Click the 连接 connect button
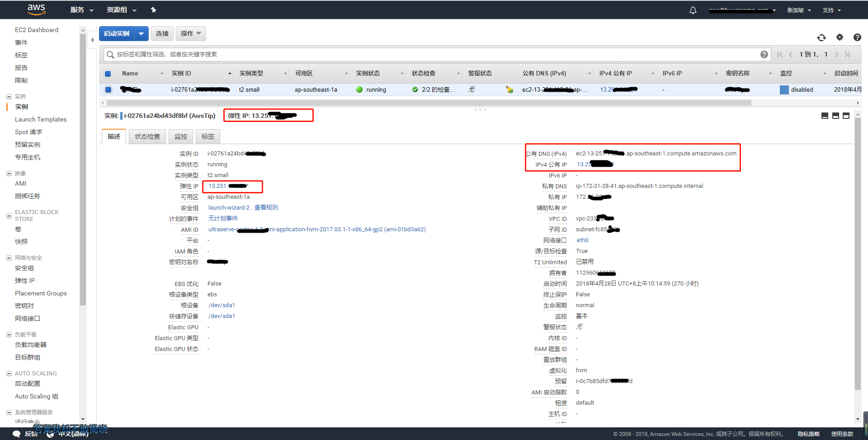Screen dimensions: 868x440 162,33
